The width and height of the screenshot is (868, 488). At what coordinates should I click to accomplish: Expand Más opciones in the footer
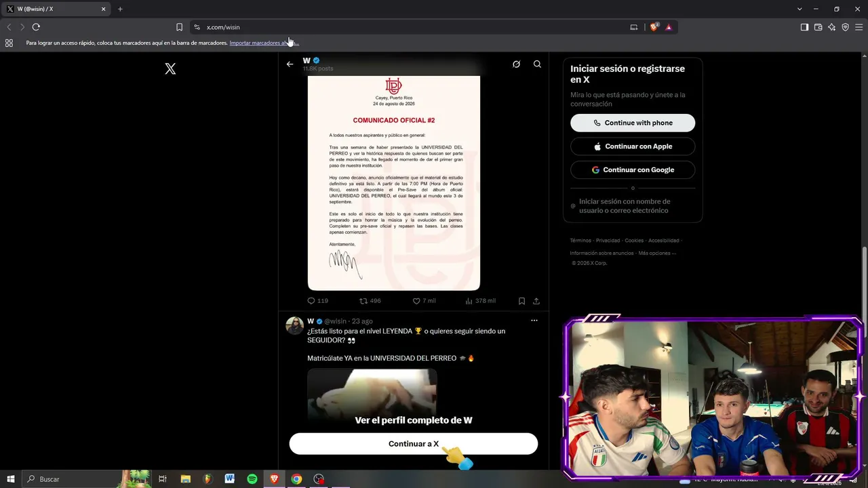tap(656, 253)
